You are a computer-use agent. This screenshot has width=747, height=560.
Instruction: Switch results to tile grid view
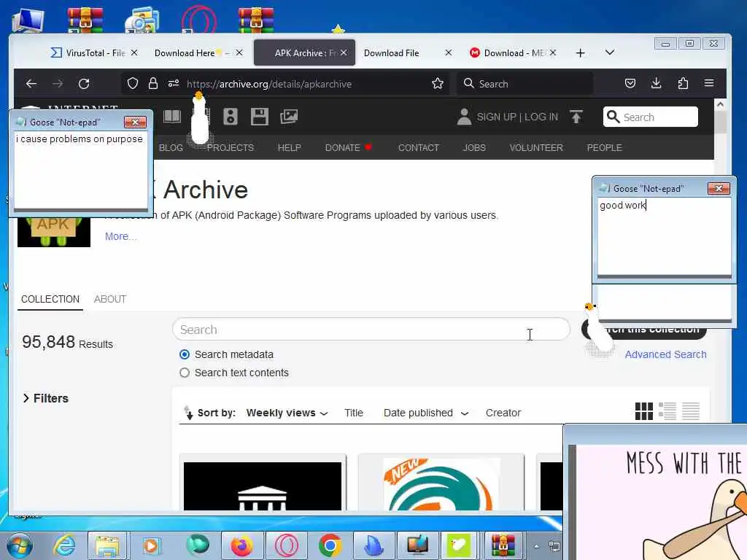pyautogui.click(x=643, y=411)
